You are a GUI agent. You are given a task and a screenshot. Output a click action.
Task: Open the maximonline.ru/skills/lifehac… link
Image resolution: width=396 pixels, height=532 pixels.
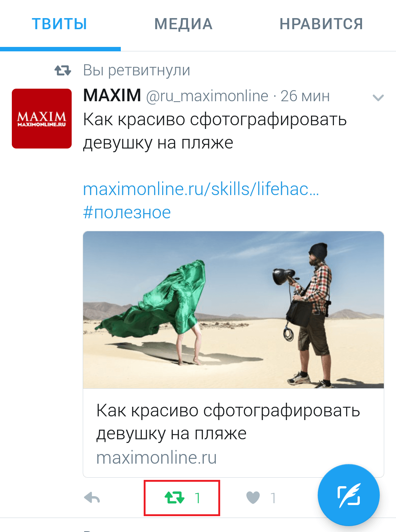point(201,189)
